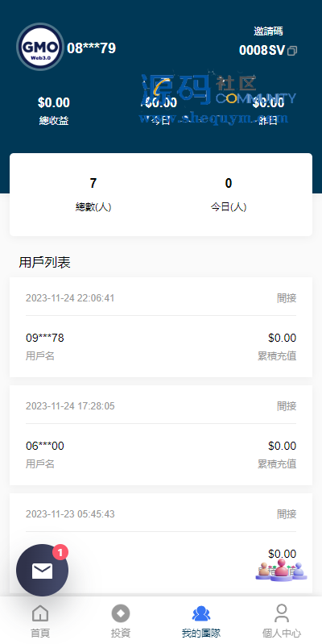Copy the invitation code 0008SV icon
322x644 pixels.
[292, 51]
